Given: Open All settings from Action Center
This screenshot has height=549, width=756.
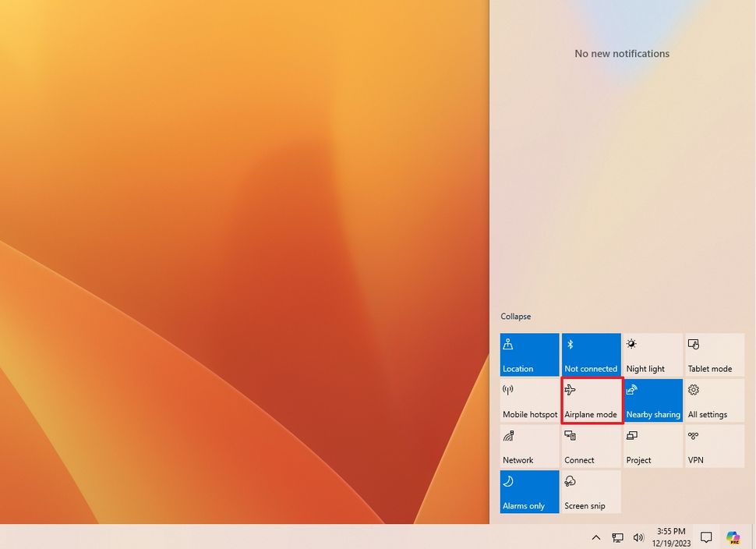Looking at the screenshot, I should pyautogui.click(x=714, y=400).
